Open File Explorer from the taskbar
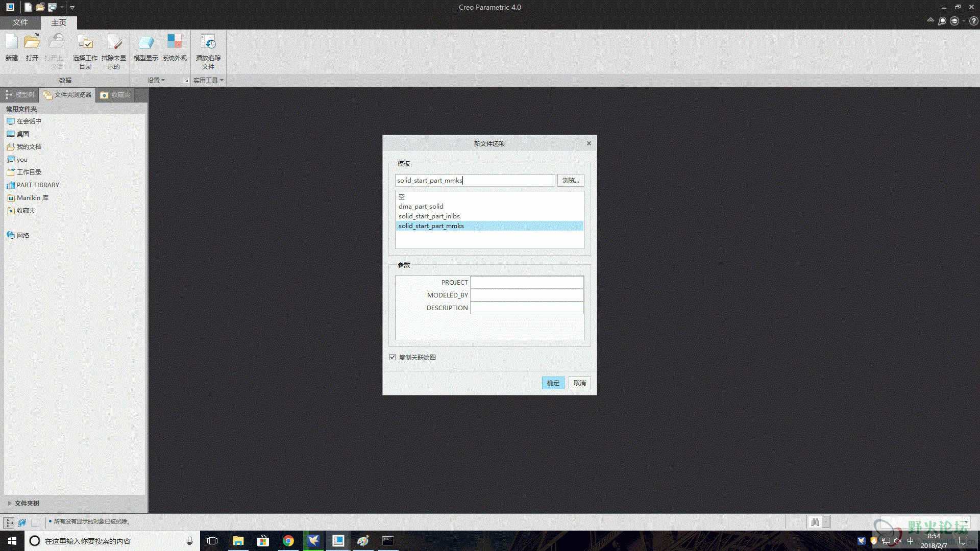The height and width of the screenshot is (551, 980). (x=238, y=541)
